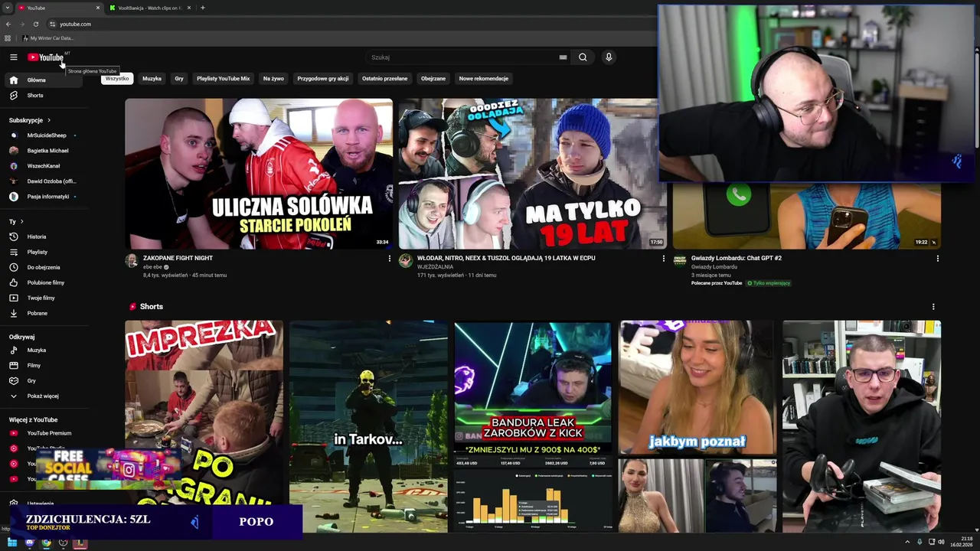
Task: Open Filmy under Odkrywaj
Action: point(44,365)
